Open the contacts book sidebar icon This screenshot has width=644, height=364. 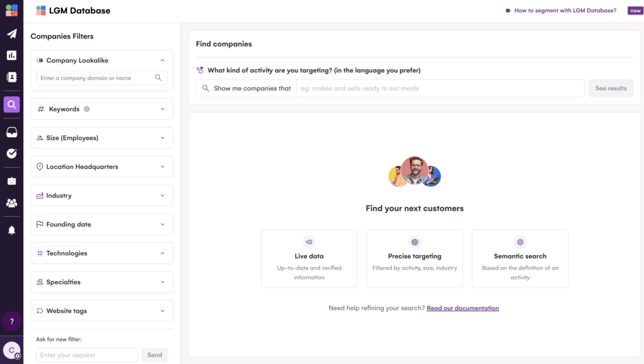click(11, 77)
